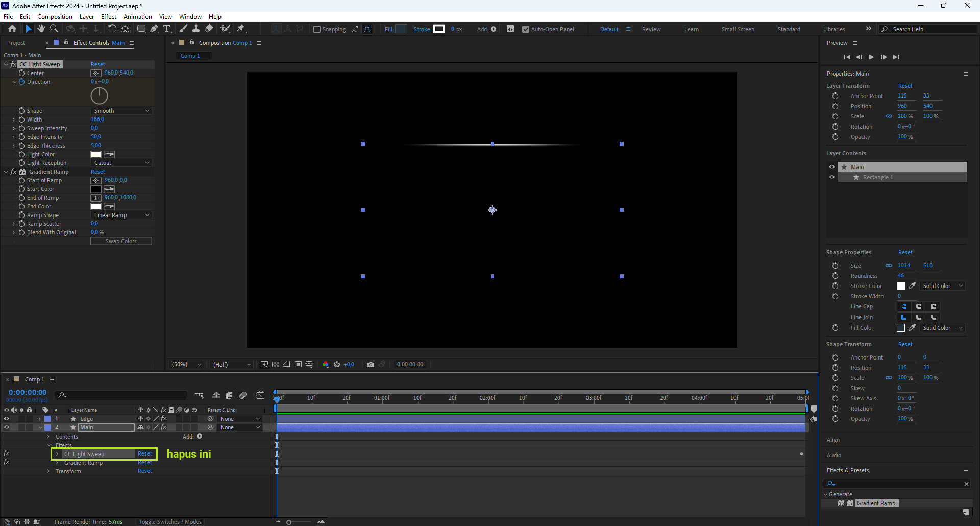Open the Animation menu
This screenshot has height=526, width=980.
coord(137,17)
